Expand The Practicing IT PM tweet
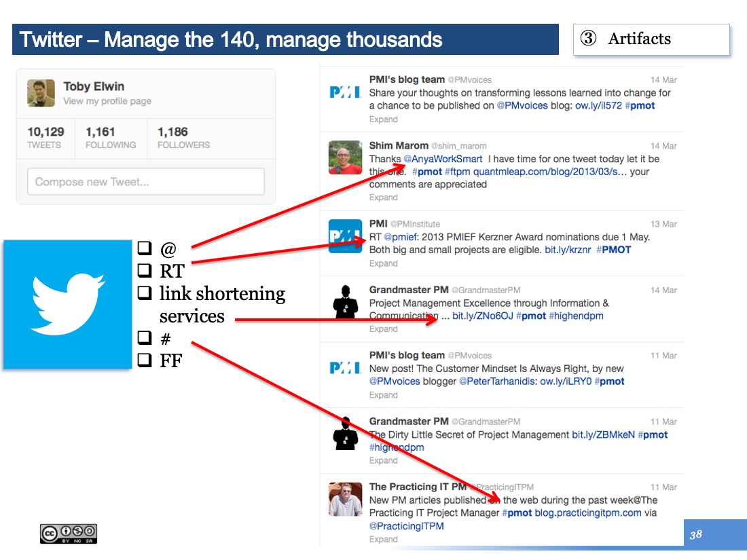This screenshot has width=747, height=560. point(383,539)
